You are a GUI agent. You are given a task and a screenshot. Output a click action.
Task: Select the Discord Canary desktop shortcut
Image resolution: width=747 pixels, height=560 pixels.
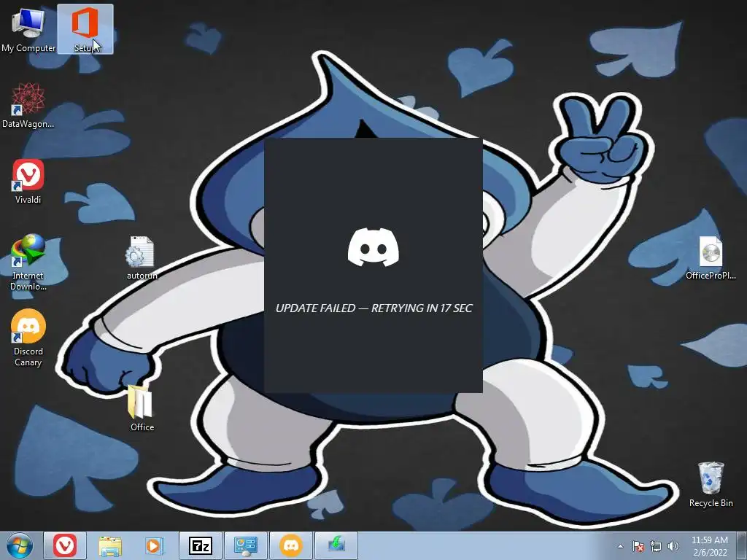pos(28,338)
